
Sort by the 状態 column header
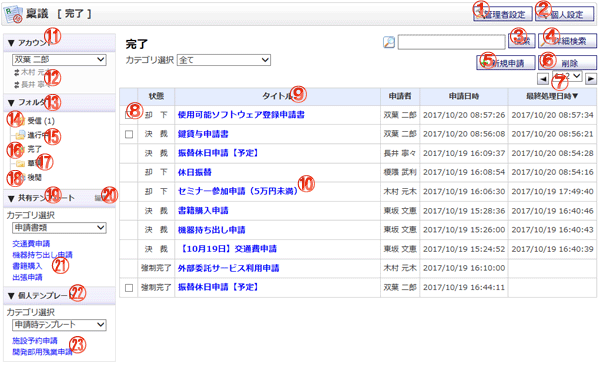[156, 96]
